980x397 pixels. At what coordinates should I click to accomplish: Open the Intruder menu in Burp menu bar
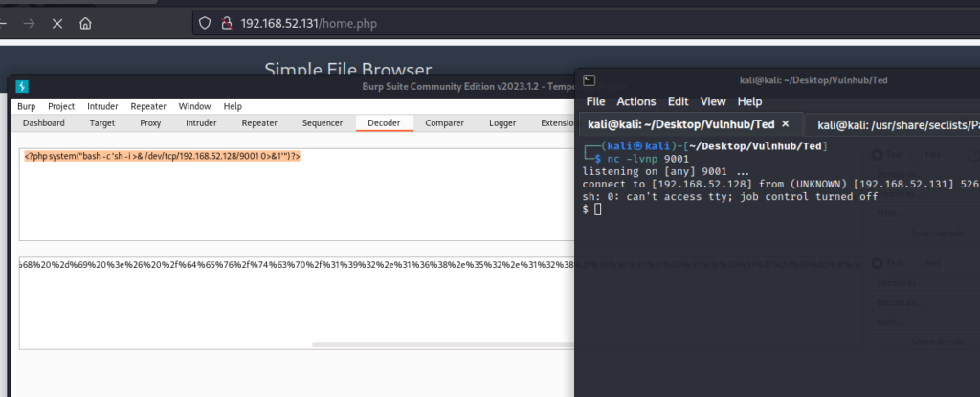tap(102, 106)
